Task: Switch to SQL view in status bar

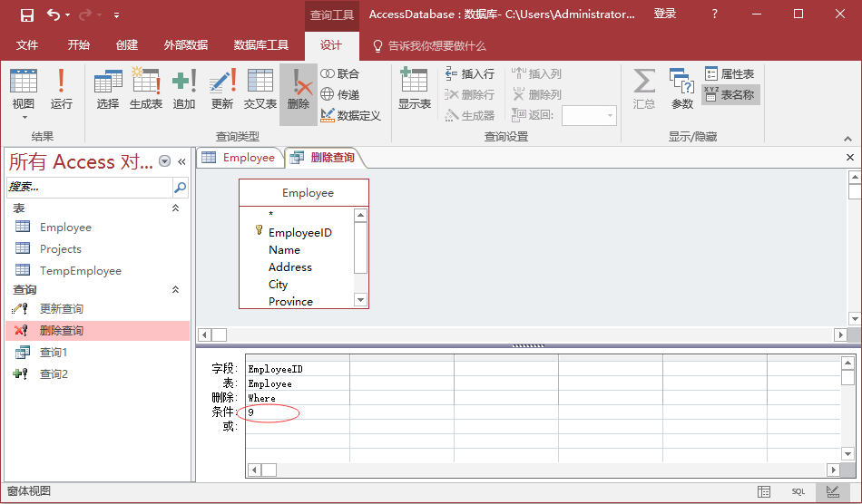Action: click(x=798, y=491)
